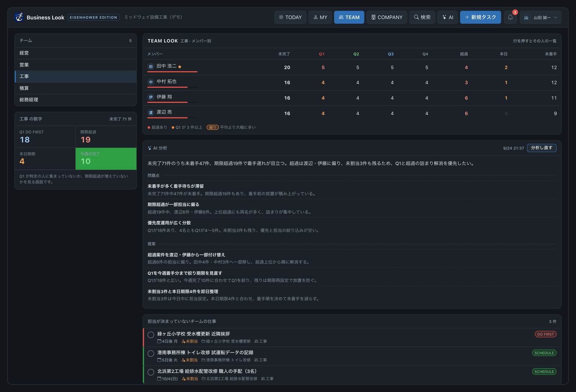
Task: Click the progress bar under 田中 浩二
Action: 172,72
